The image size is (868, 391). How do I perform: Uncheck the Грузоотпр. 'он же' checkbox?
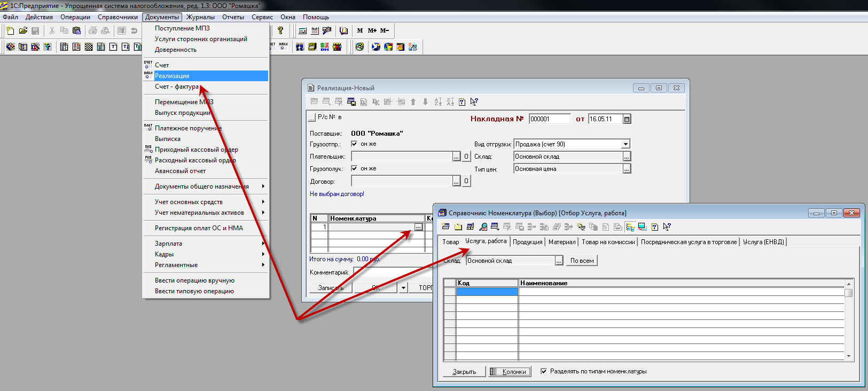pos(354,144)
